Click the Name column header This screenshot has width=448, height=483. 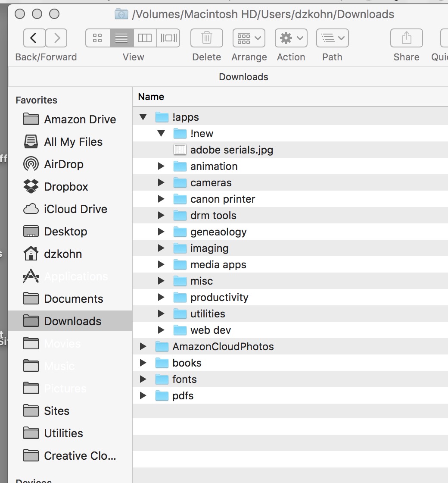click(151, 97)
